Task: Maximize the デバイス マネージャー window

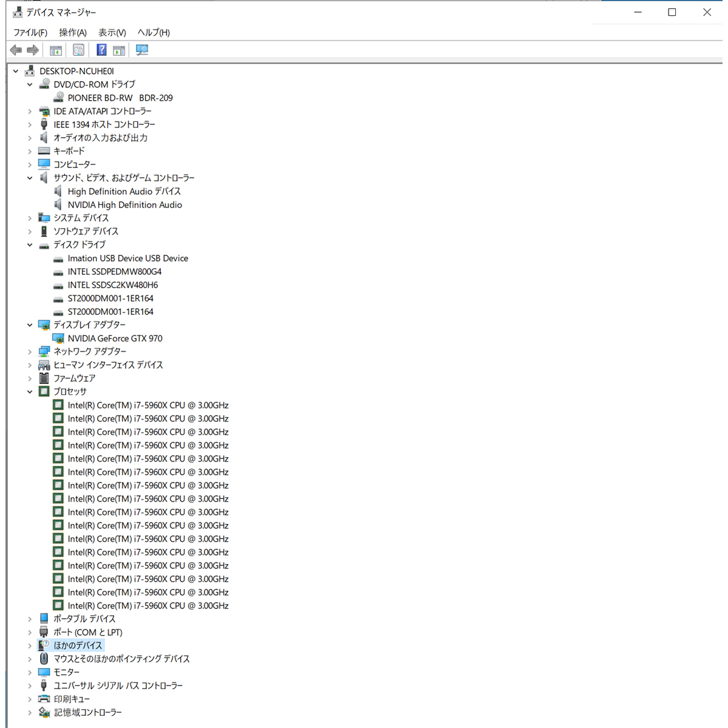Action: pos(672,12)
